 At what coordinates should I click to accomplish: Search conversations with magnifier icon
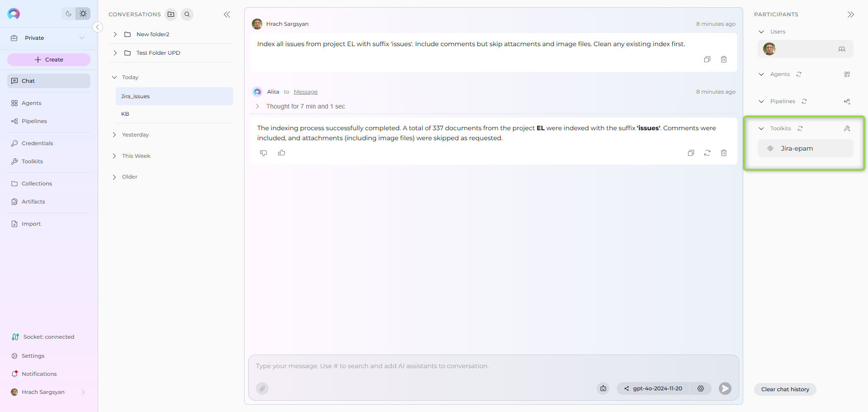coord(187,14)
